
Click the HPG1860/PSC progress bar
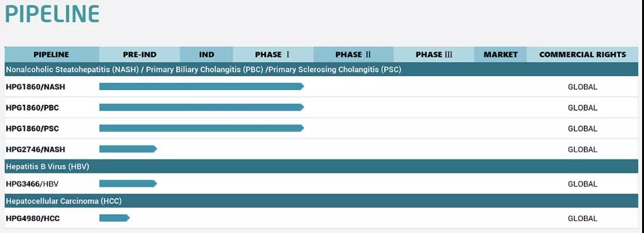coord(202,128)
